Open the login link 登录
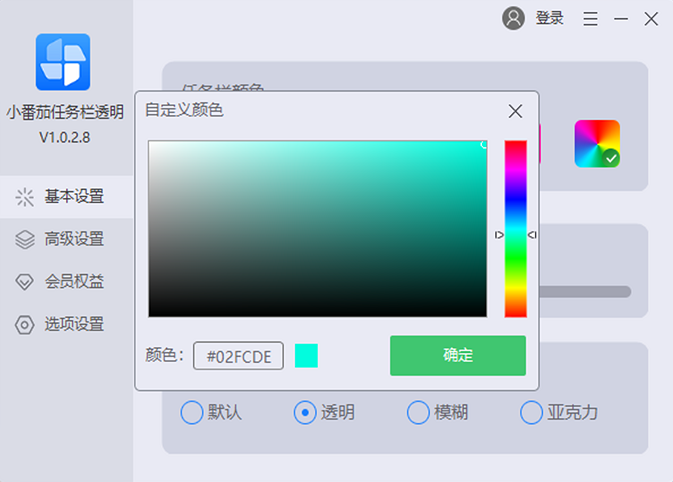Viewport: 673px width, 482px height. (x=549, y=18)
